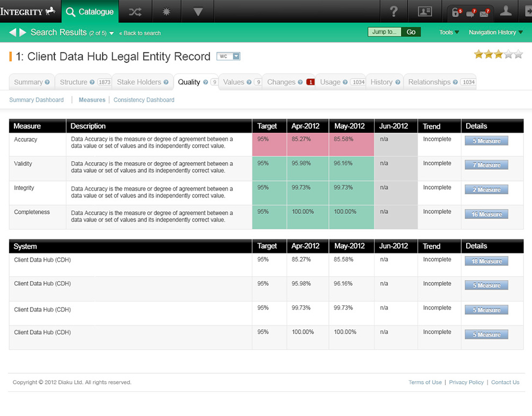This screenshot has width=532, height=416.
Task: Open Contact Us link
Action: coord(505,382)
